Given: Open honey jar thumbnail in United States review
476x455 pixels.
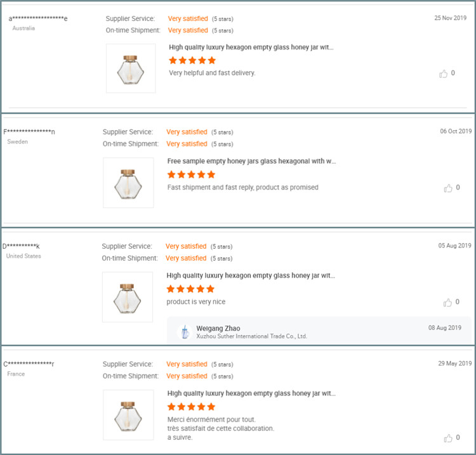Looking at the screenshot, I should [128, 297].
